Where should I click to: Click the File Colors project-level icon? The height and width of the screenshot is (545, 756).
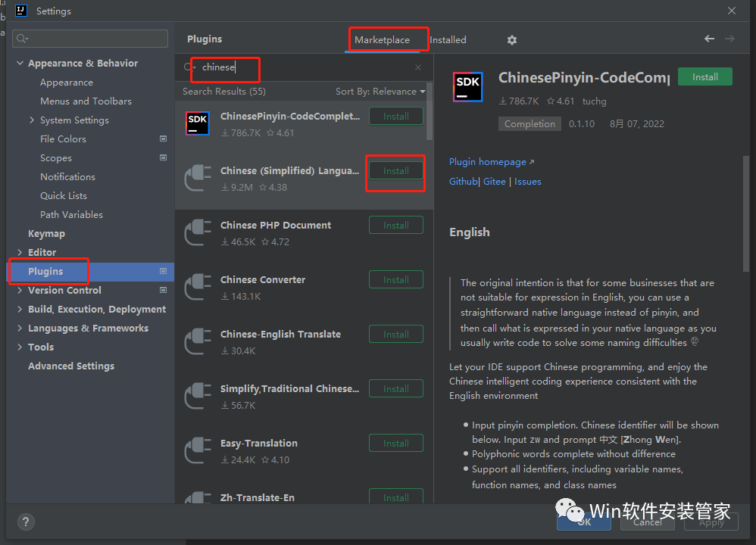point(163,139)
